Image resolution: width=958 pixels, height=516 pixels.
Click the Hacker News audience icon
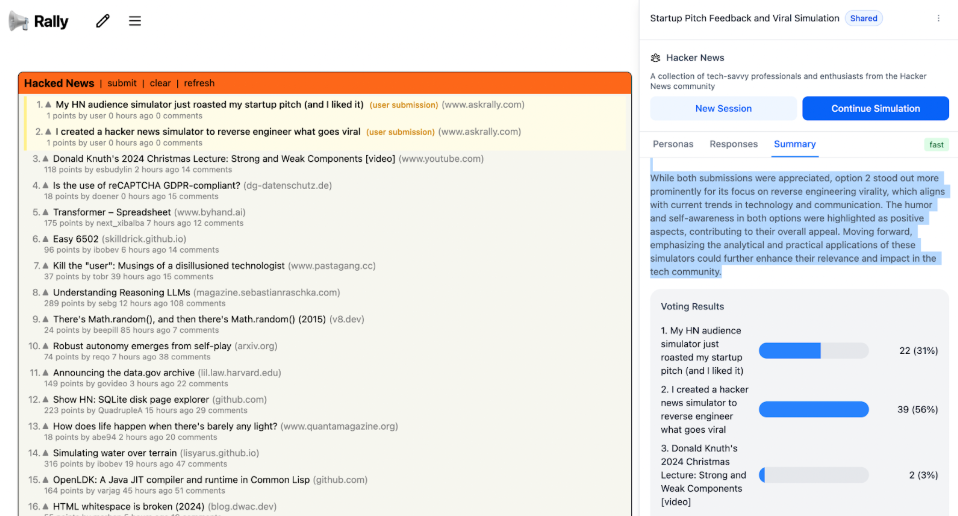click(x=656, y=58)
